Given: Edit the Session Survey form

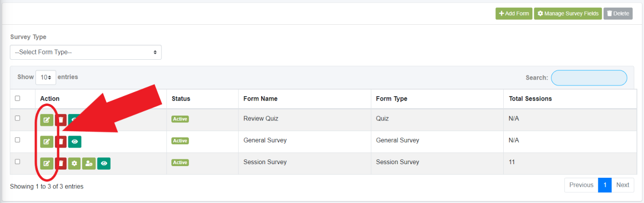Looking at the screenshot, I should coord(47,164).
